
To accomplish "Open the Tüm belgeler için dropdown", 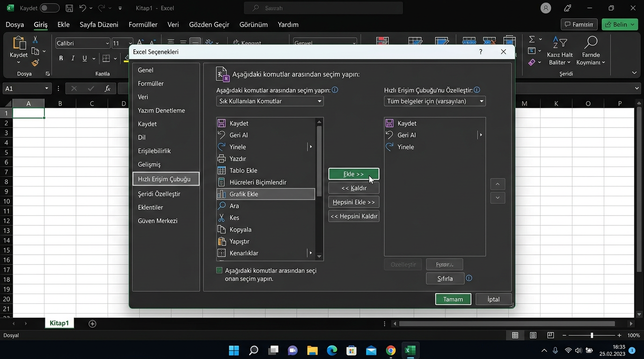I will pos(435,101).
